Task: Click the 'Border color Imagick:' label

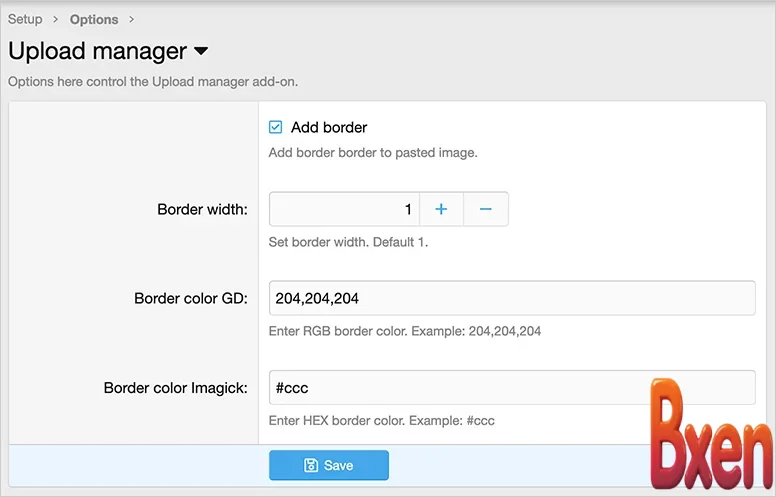Action: 176,388
